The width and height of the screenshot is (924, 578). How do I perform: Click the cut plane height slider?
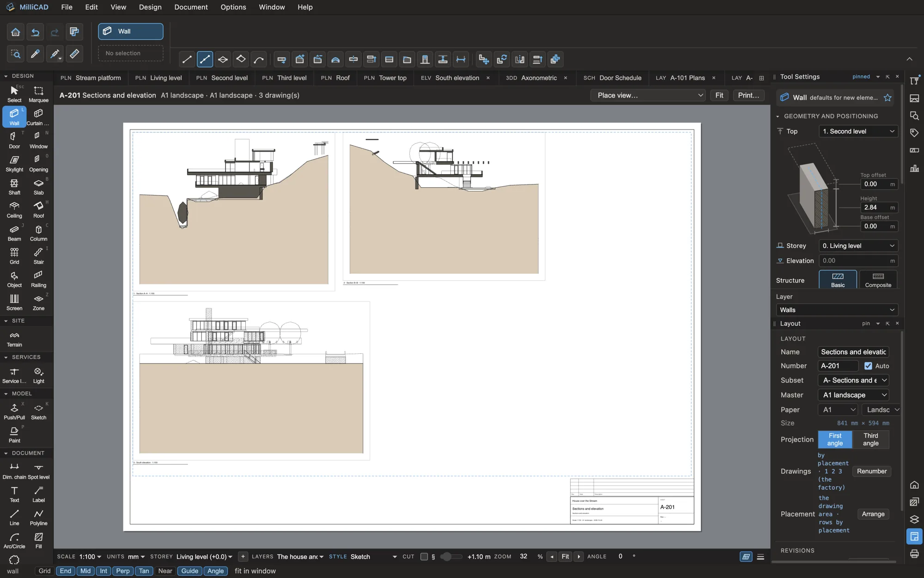point(451,557)
